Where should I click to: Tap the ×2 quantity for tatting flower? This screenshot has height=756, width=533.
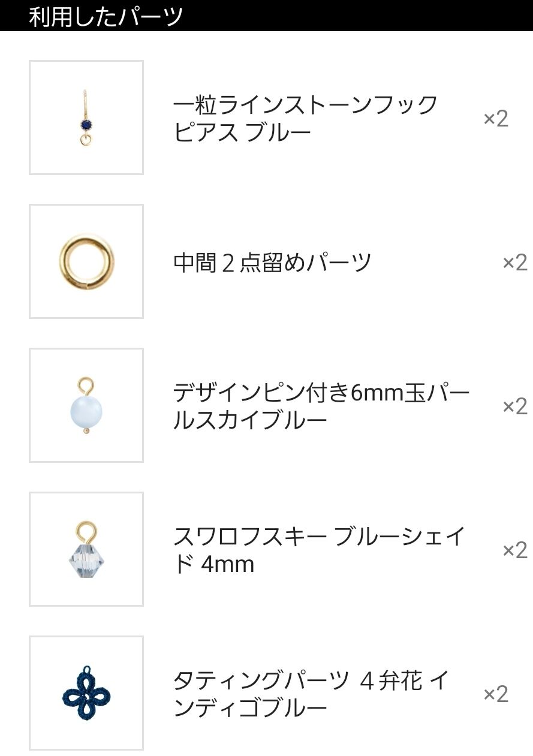[x=496, y=694]
